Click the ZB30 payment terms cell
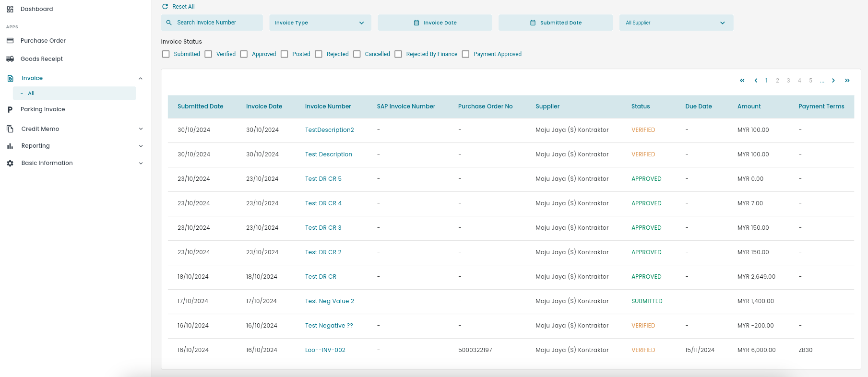The width and height of the screenshot is (868, 377). tap(806, 350)
